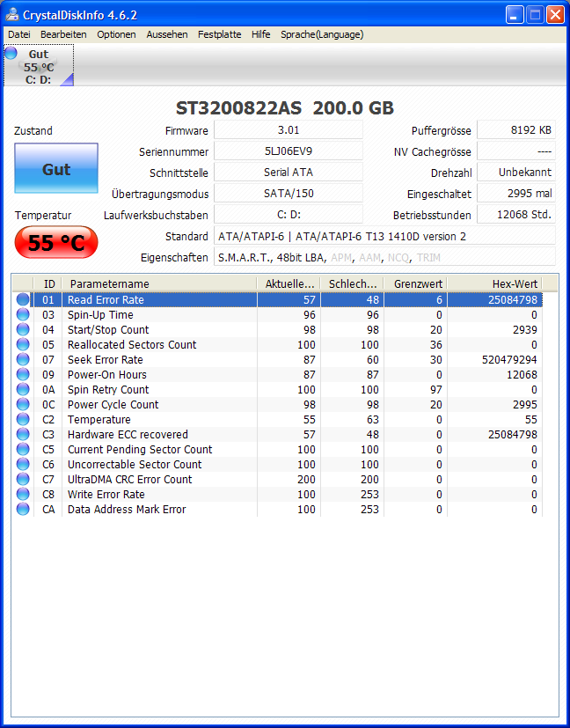Click the red 55 °C temperature button

pos(56,242)
